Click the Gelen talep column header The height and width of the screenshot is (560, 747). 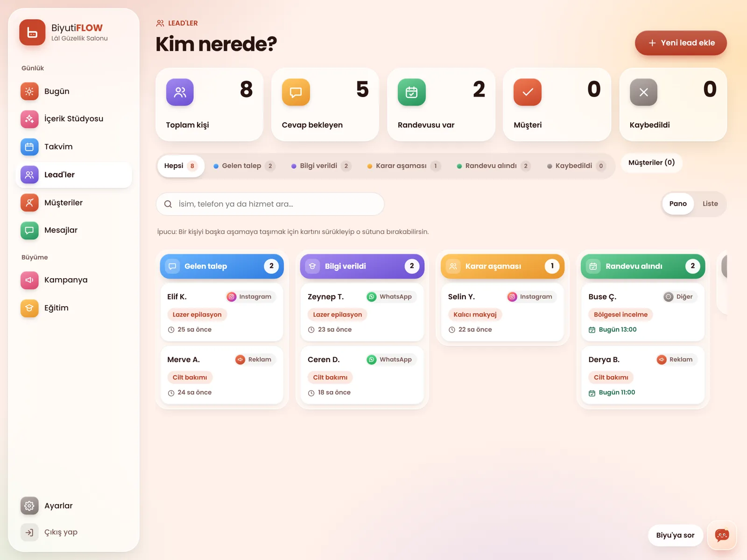point(222,266)
